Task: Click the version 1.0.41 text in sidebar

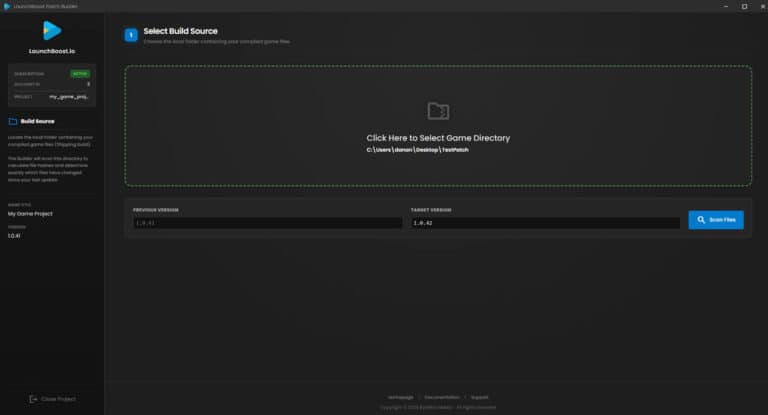Action: 14,236
